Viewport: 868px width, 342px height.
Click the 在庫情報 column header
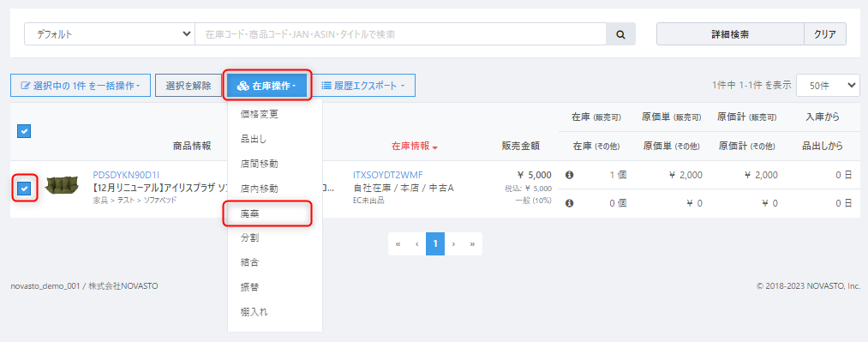[410, 146]
